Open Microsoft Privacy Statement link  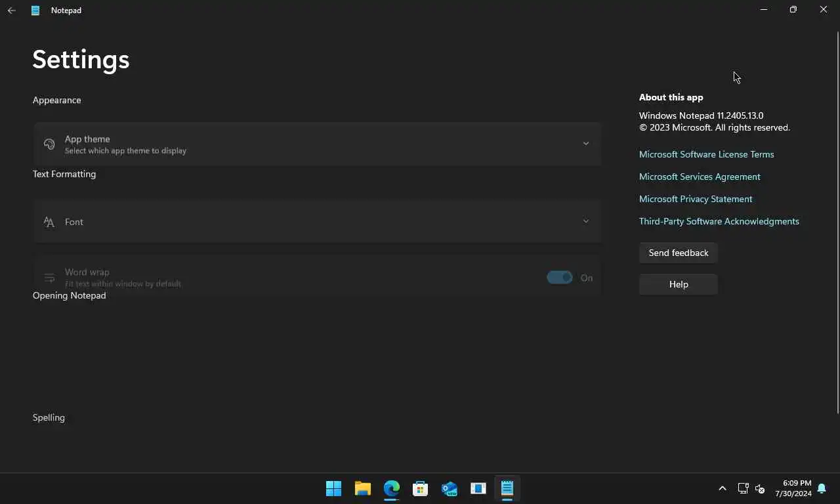(x=696, y=199)
